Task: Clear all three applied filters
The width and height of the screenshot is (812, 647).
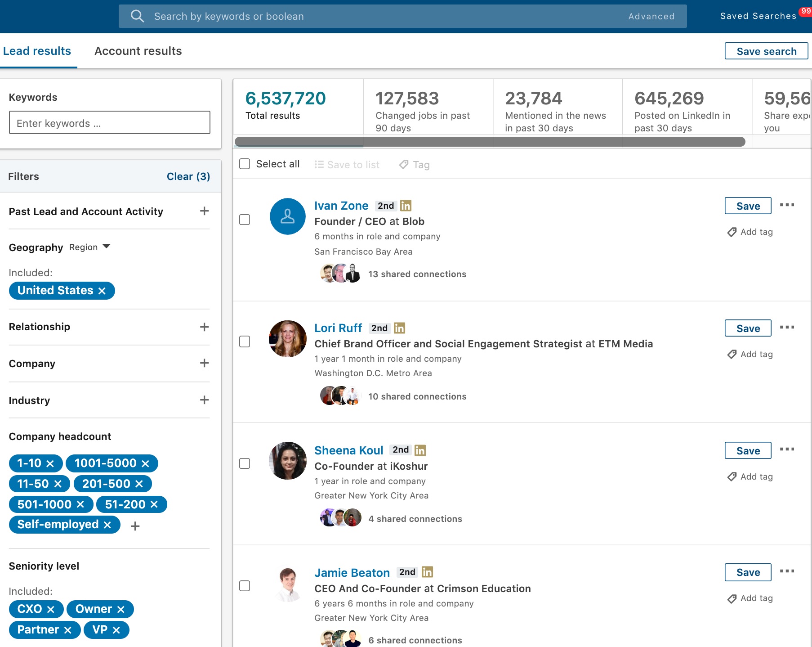Action: click(x=188, y=176)
